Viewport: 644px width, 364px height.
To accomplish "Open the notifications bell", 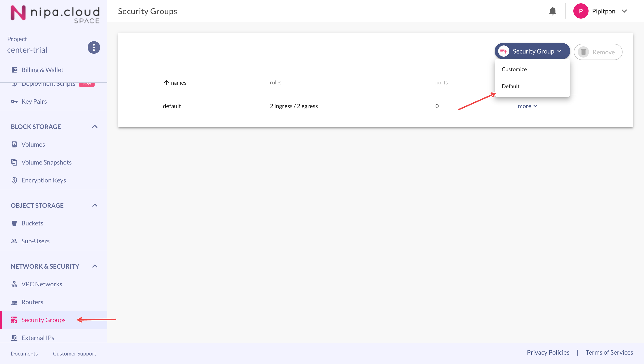I will pos(553,11).
